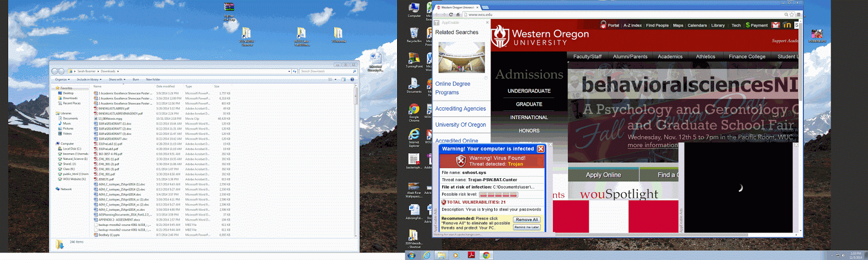Open Windows Media Player from the taskbar
The image size is (868, 260).
tap(456, 255)
